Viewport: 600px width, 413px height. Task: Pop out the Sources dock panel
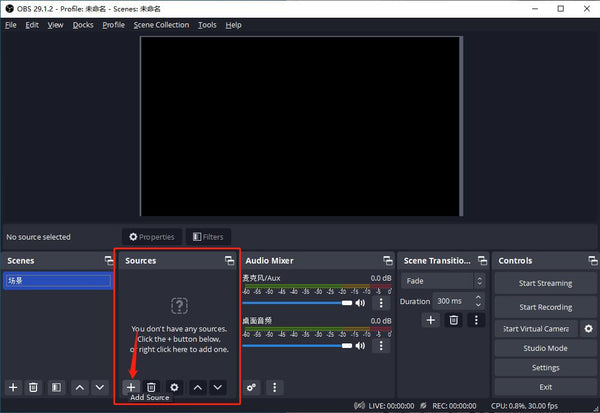click(229, 260)
